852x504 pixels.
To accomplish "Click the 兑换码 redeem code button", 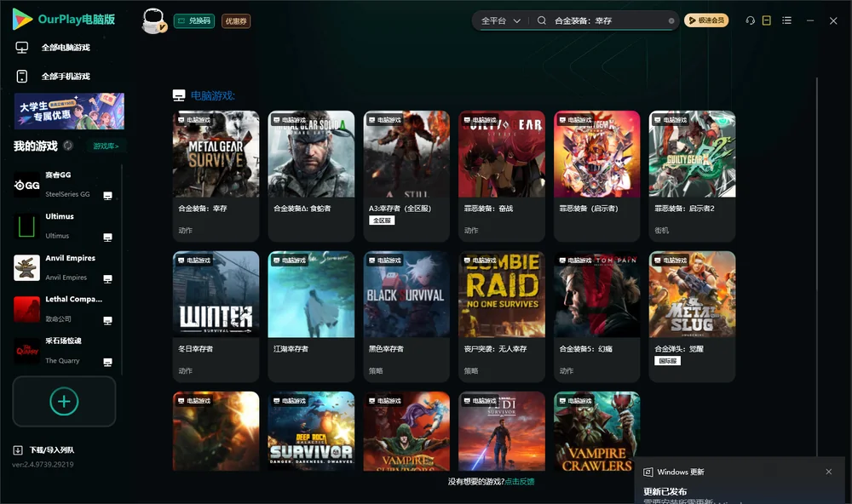I will pos(194,20).
